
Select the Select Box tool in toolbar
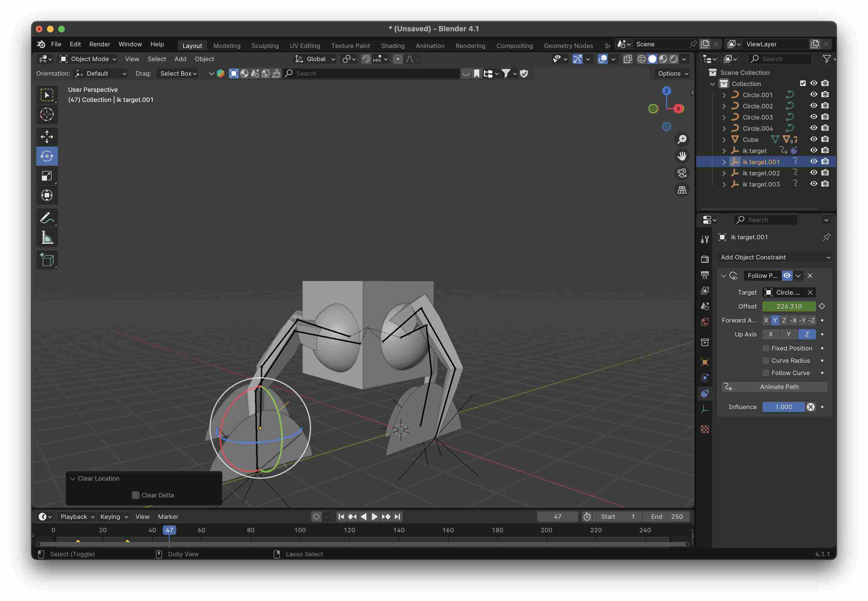point(47,95)
